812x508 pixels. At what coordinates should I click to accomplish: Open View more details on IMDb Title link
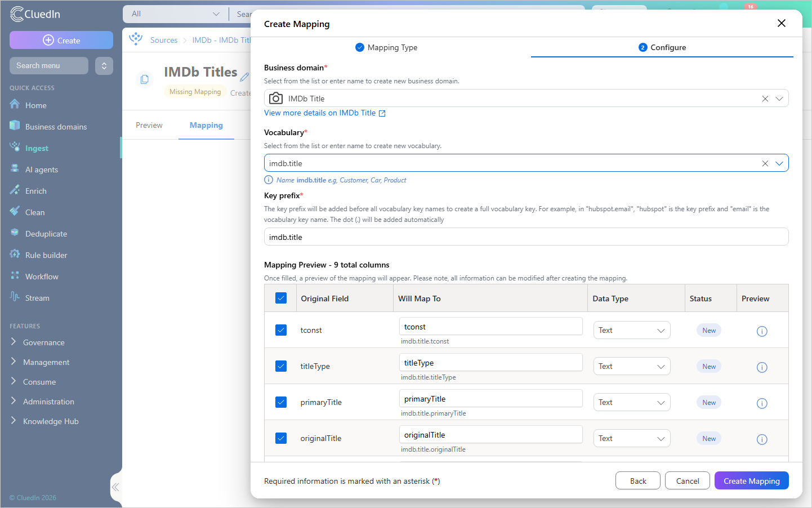pyautogui.click(x=325, y=113)
